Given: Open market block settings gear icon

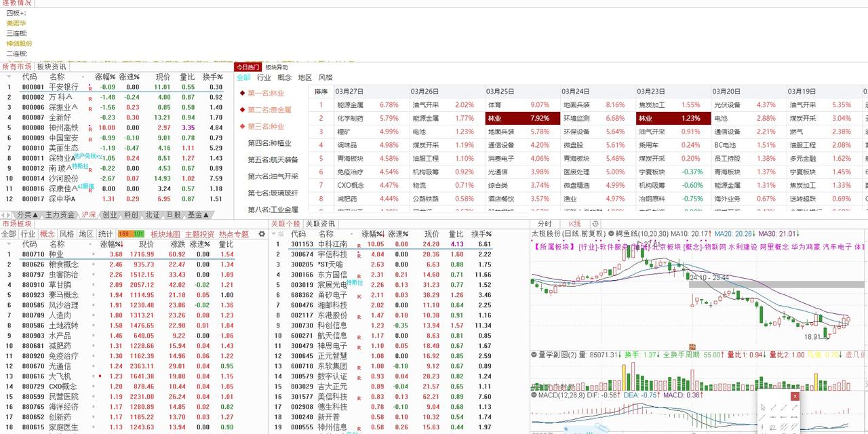Looking at the screenshot, I should [262, 234].
